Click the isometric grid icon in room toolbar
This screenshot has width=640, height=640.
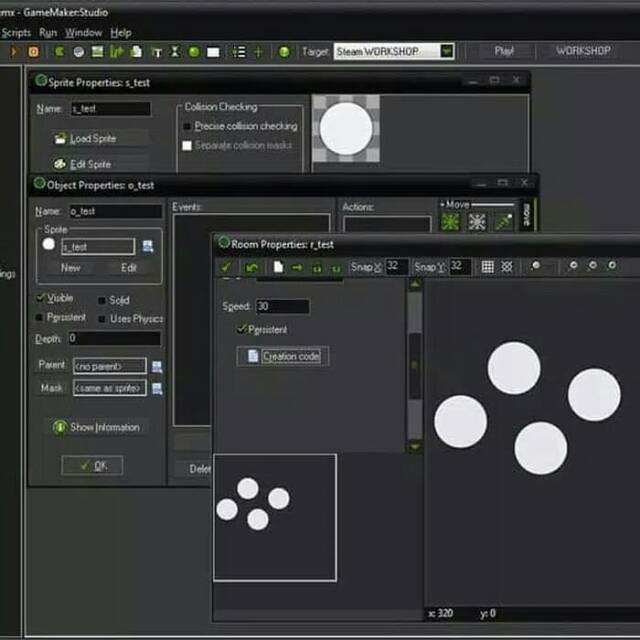(507, 267)
